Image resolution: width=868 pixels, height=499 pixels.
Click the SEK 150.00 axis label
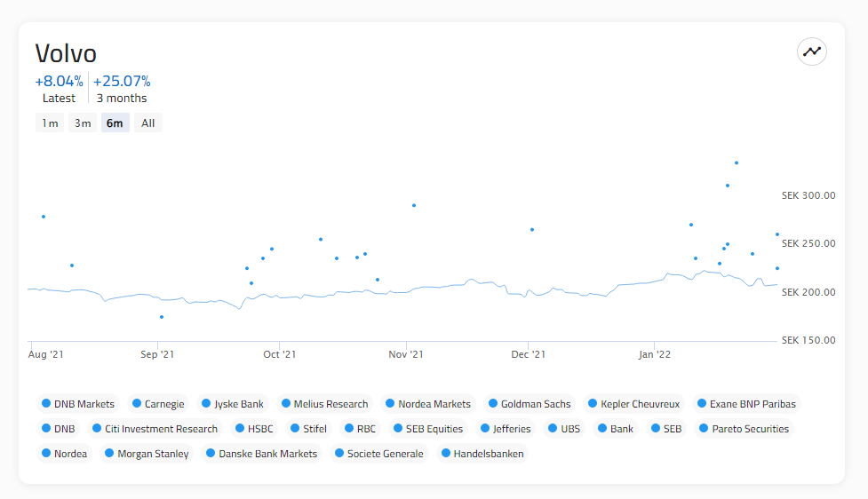click(x=808, y=340)
